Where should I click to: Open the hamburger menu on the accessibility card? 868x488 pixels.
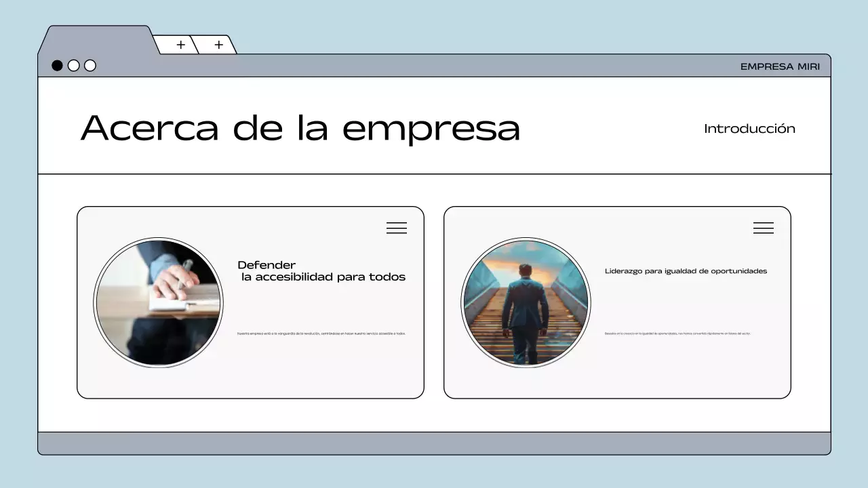(397, 228)
